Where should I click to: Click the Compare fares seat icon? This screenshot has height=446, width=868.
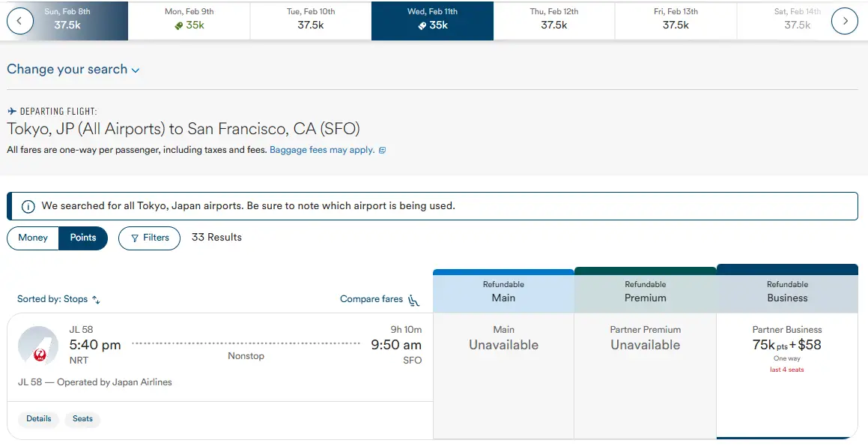tap(414, 300)
